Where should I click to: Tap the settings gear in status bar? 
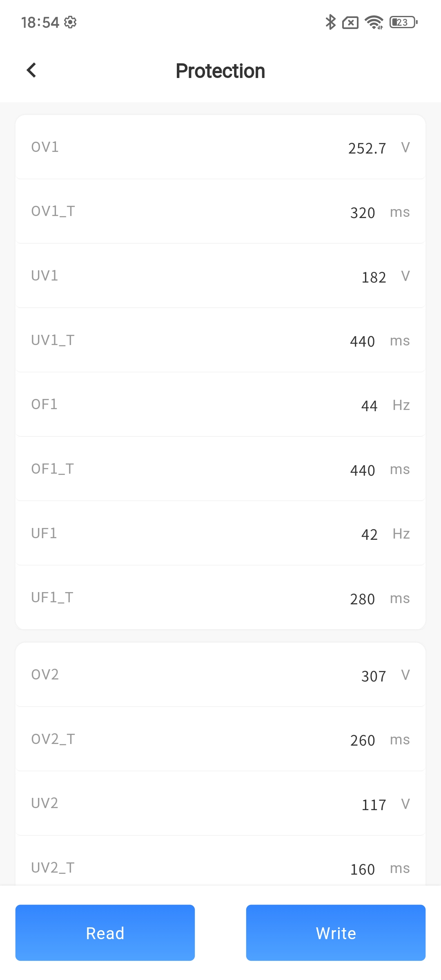coord(70,22)
